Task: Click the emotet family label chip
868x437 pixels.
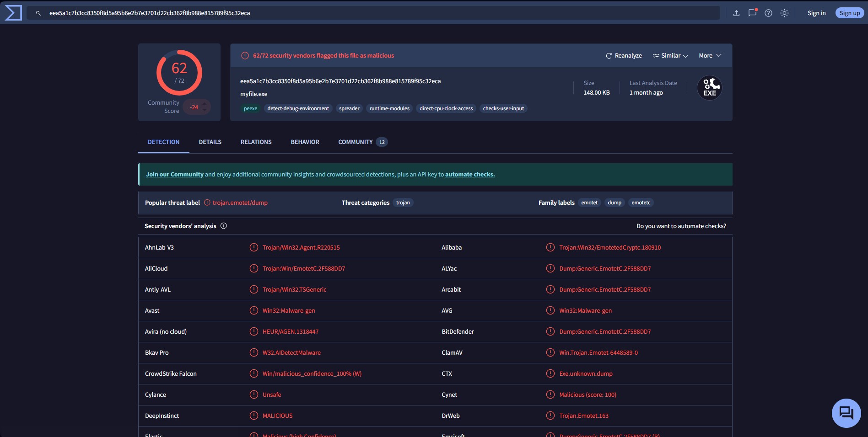Action: [589, 203]
